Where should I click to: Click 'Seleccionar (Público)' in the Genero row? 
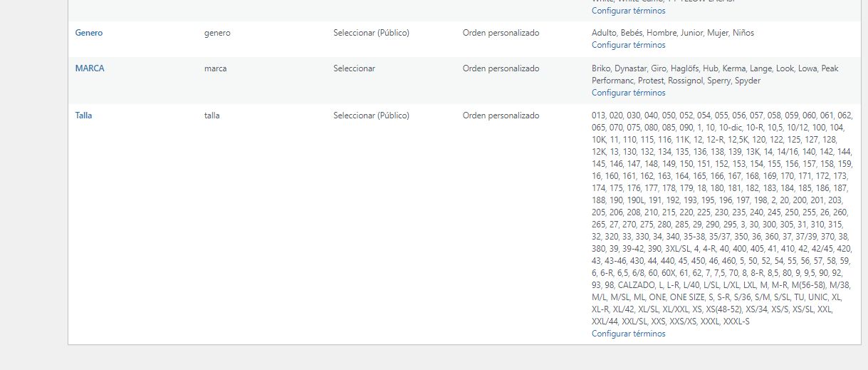click(x=372, y=33)
